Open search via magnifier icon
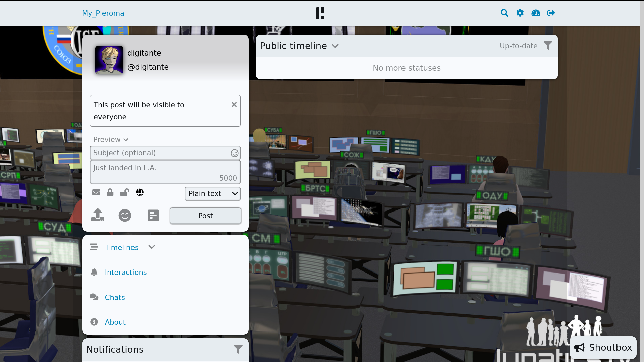 tap(504, 13)
